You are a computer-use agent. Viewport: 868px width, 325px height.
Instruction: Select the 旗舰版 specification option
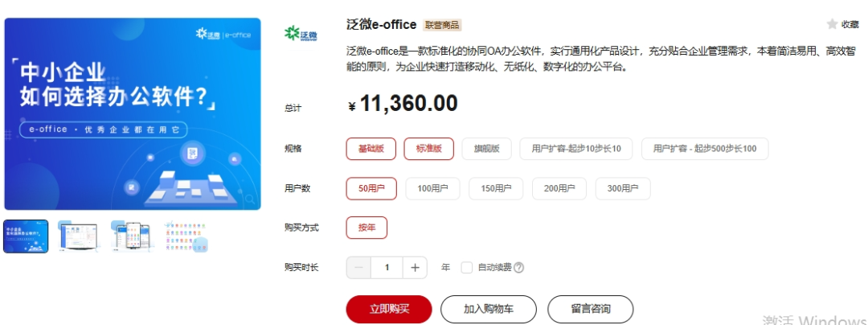[486, 148]
